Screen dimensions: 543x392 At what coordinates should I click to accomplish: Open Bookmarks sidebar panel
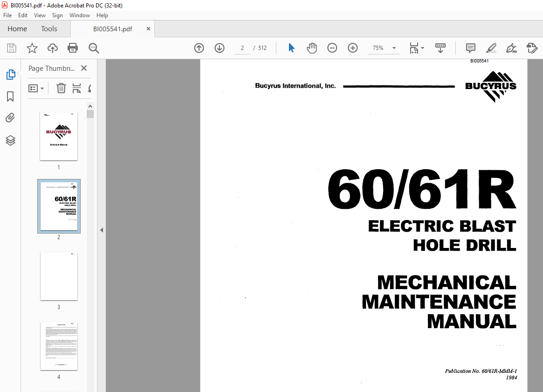click(10, 96)
